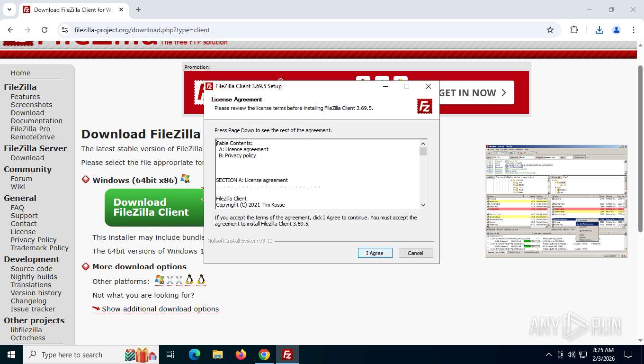Show additional download options
The height and width of the screenshot is (364, 644).
[x=160, y=309]
